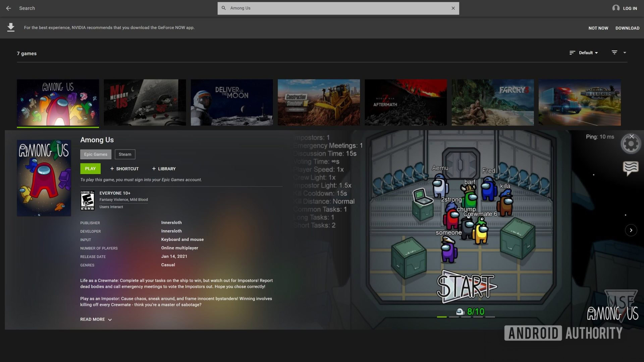Click the user profile avatar icon
Viewport: 644px width, 362px height.
click(615, 8)
